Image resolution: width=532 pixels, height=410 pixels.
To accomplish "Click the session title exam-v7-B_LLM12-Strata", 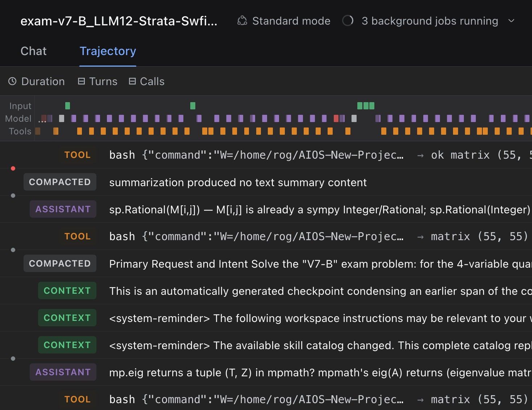I will point(119,21).
